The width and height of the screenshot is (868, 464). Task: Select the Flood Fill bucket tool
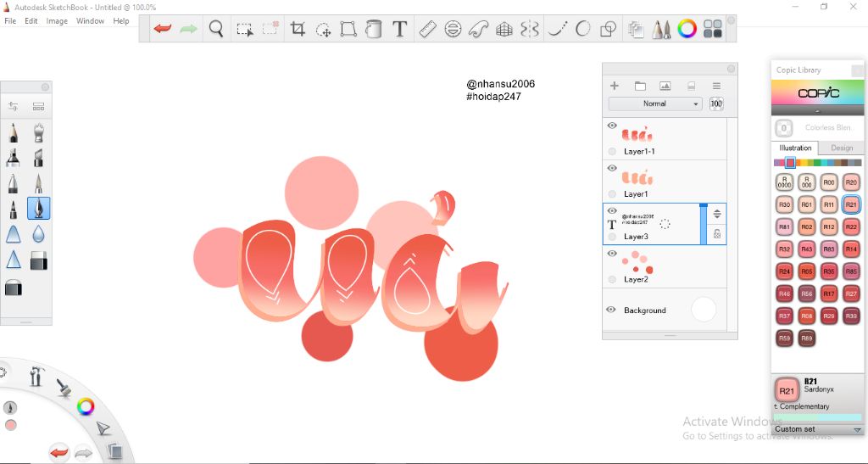tap(374, 29)
